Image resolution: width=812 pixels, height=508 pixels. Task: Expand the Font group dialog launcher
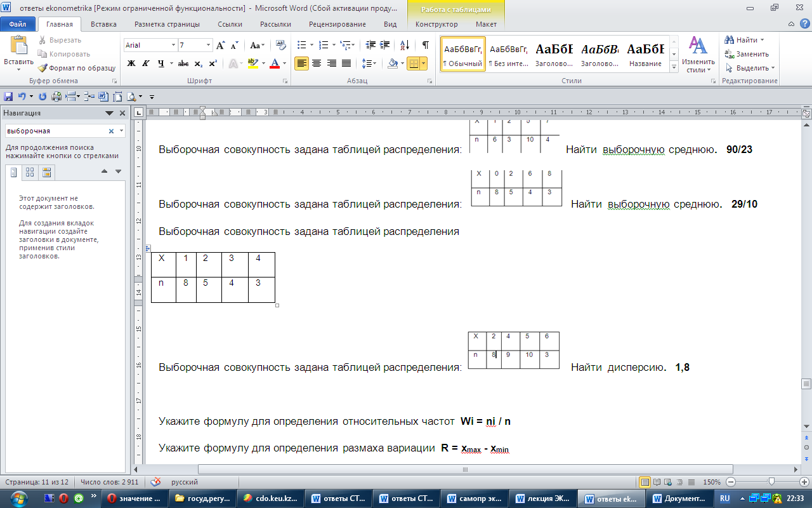pyautogui.click(x=285, y=81)
